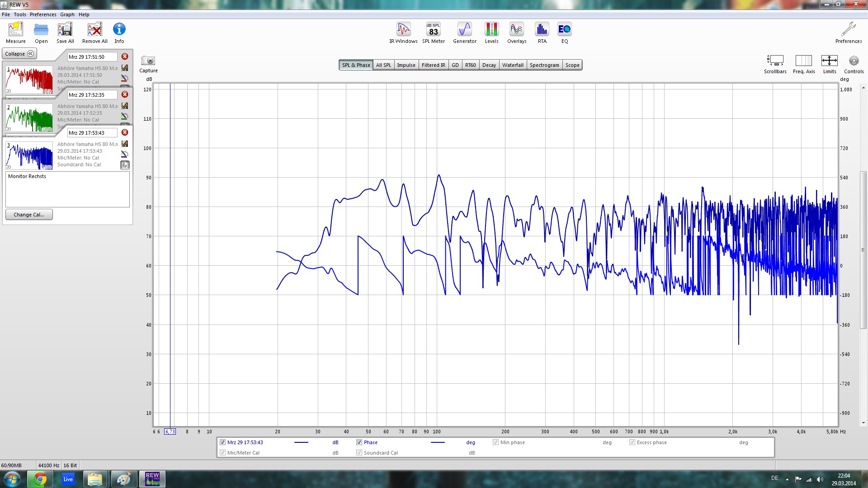
Task: Open the Levels tool
Action: click(491, 33)
